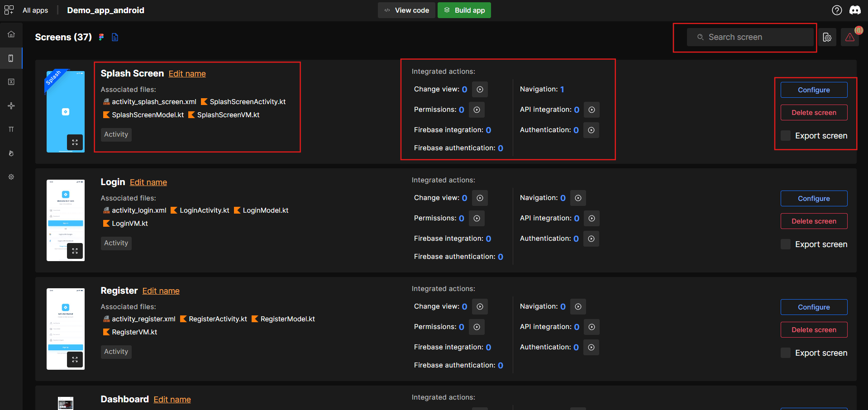Expand the Splash Screen thumbnail preview
This screenshot has height=410, width=868.
pyautogui.click(x=75, y=142)
